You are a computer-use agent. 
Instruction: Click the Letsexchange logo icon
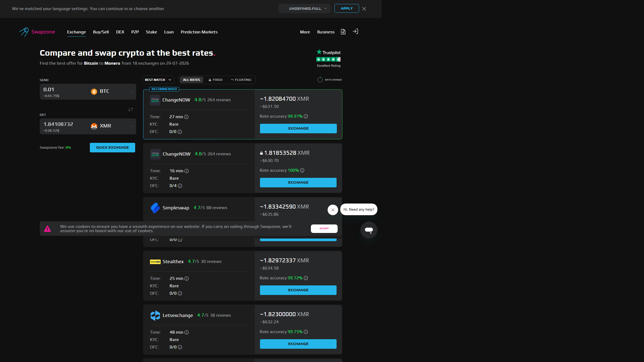(155, 315)
